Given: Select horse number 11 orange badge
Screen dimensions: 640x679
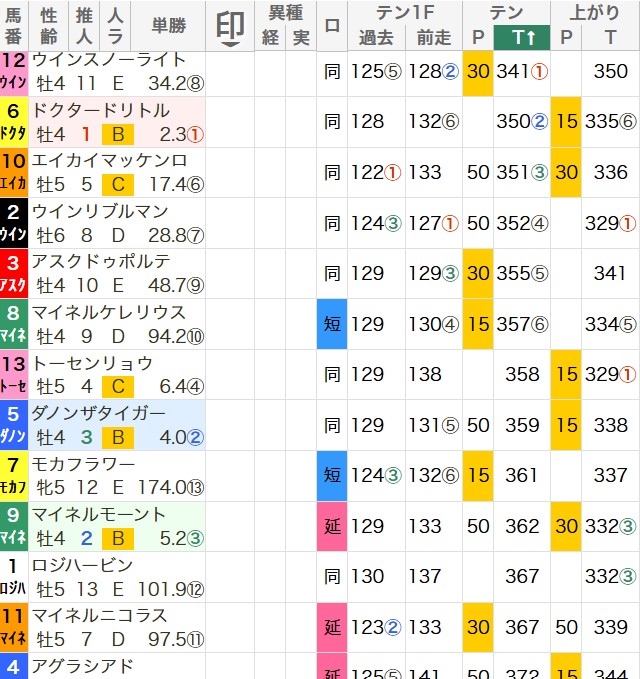Looking at the screenshot, I should pos(14,627).
